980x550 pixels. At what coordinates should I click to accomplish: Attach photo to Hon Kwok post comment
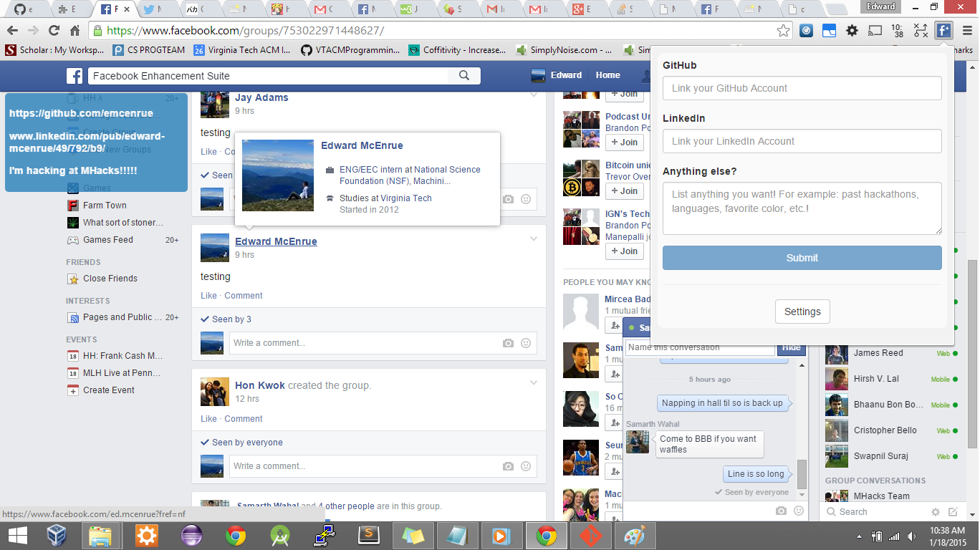508,466
